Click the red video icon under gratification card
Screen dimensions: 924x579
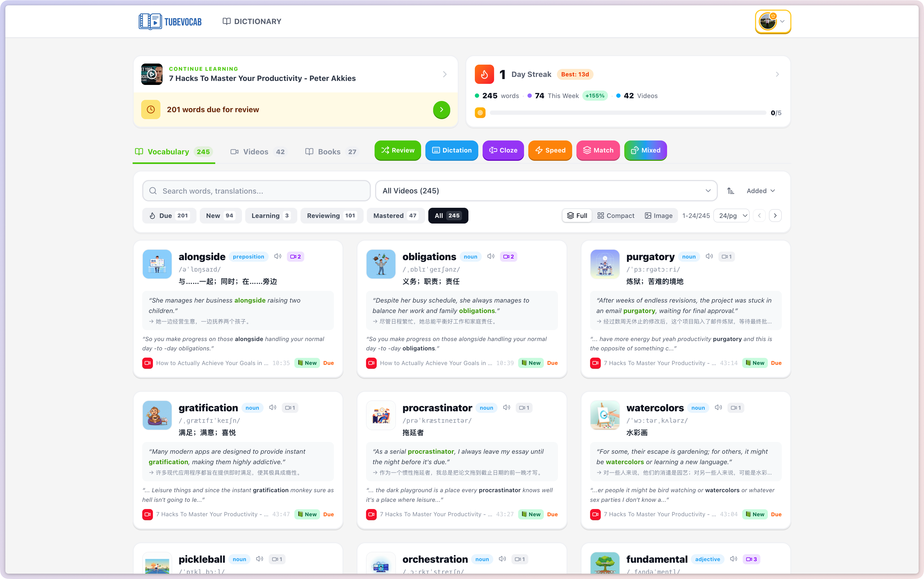click(148, 514)
